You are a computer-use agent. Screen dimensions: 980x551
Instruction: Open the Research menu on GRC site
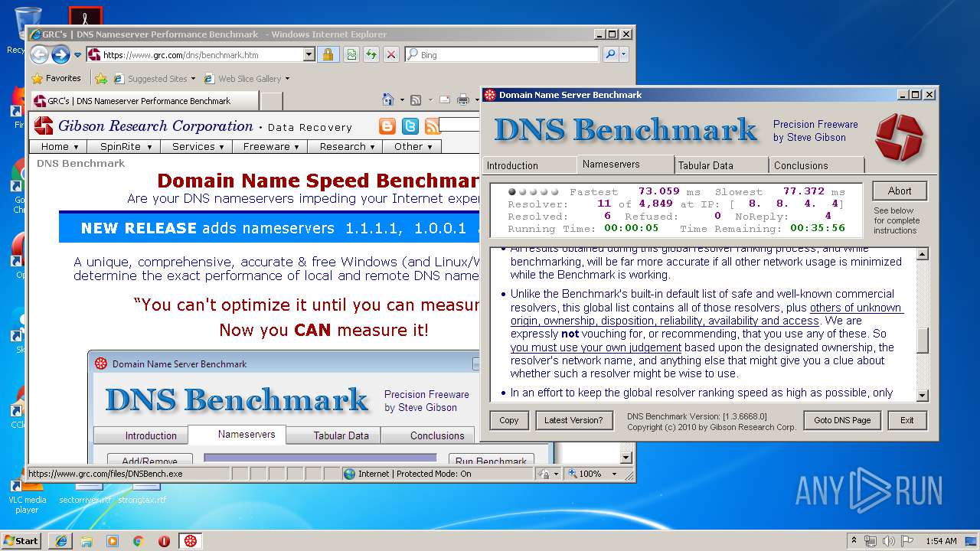point(347,146)
